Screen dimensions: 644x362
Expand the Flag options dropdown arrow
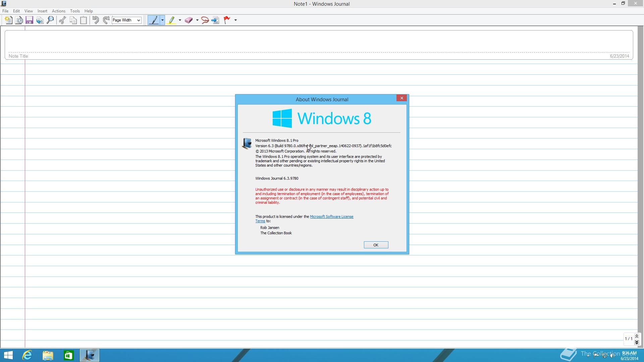pyautogui.click(x=235, y=20)
